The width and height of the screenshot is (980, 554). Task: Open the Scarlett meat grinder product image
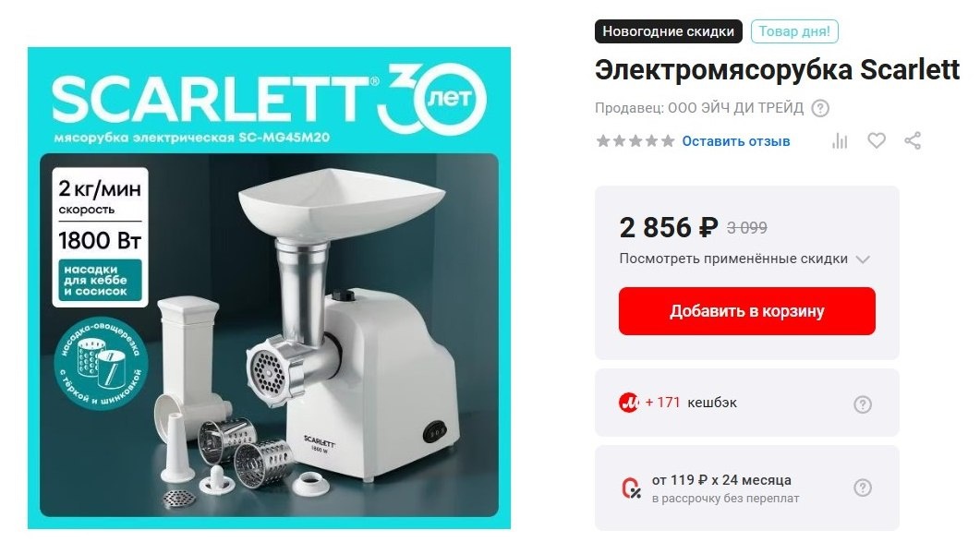(x=269, y=288)
